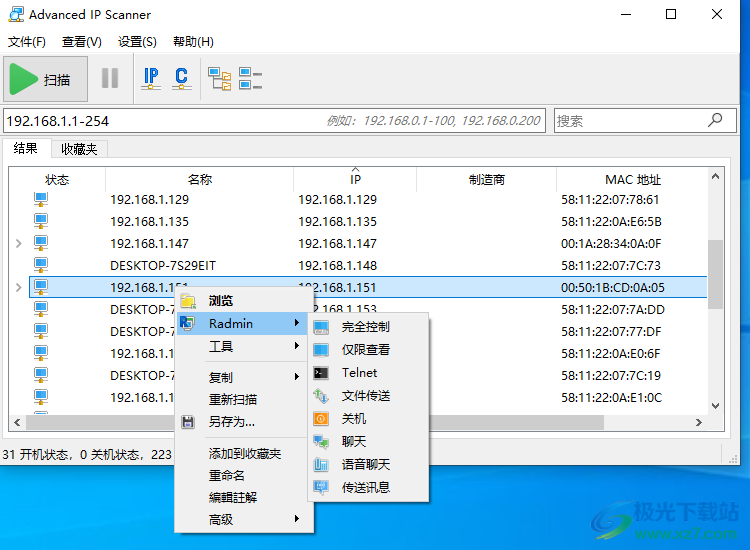Switch to the 结果 tab
The width and height of the screenshot is (750, 550).
coord(26,148)
